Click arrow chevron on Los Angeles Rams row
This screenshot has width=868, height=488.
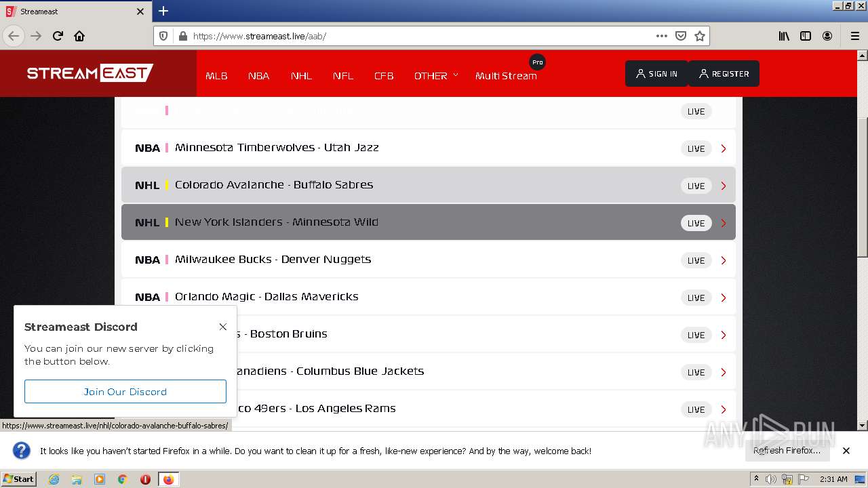[x=724, y=409]
